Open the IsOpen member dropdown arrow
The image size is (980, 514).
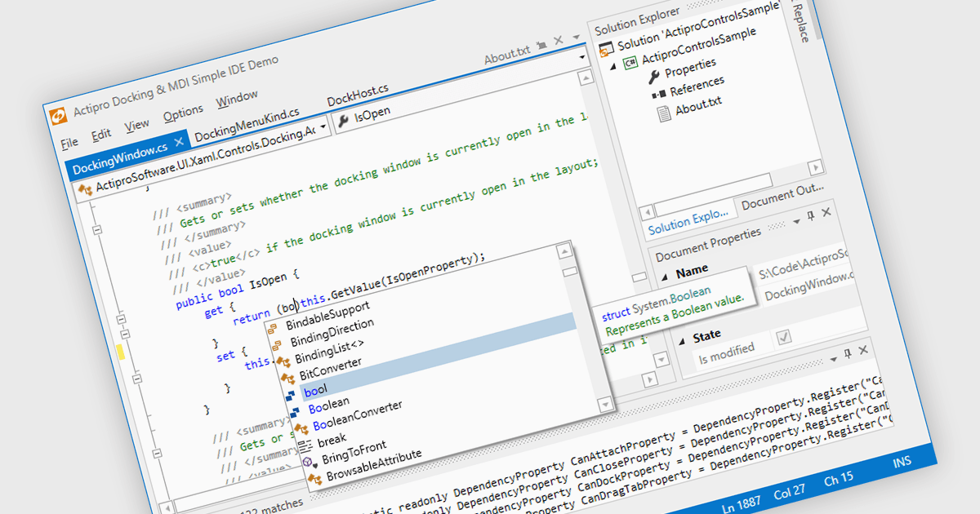pos(583,59)
